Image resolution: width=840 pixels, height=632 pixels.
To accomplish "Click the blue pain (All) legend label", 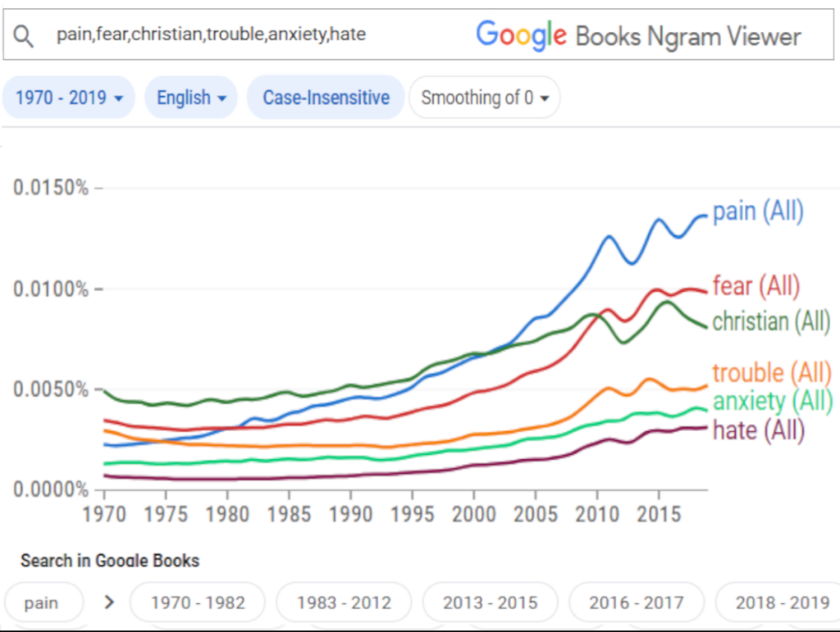I will [758, 211].
